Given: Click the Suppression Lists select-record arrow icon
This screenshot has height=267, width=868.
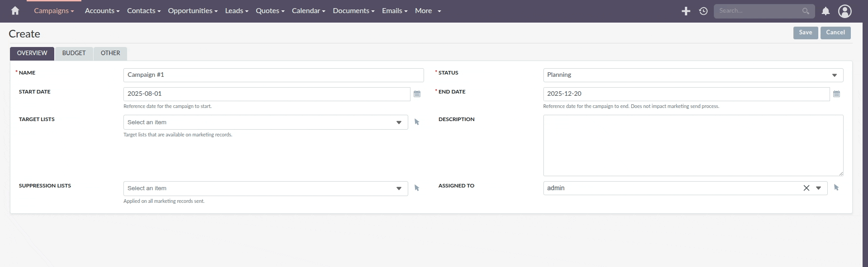Looking at the screenshot, I should click(417, 188).
